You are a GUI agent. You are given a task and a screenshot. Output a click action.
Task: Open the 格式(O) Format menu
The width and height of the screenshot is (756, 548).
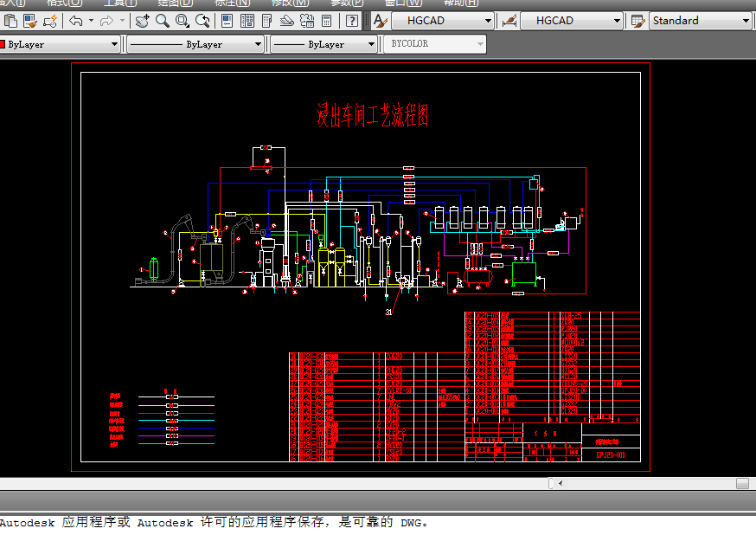[x=65, y=3]
